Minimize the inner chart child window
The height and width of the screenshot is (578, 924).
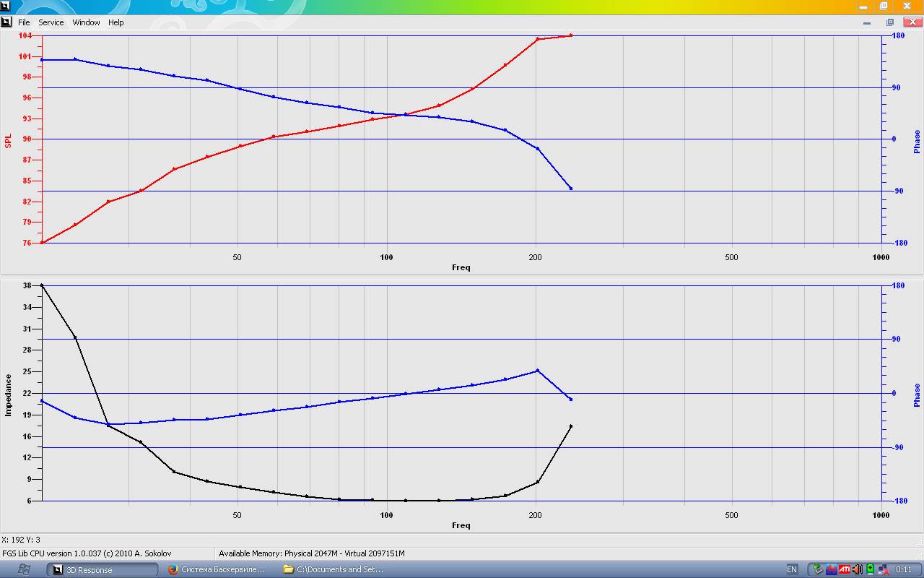867,22
